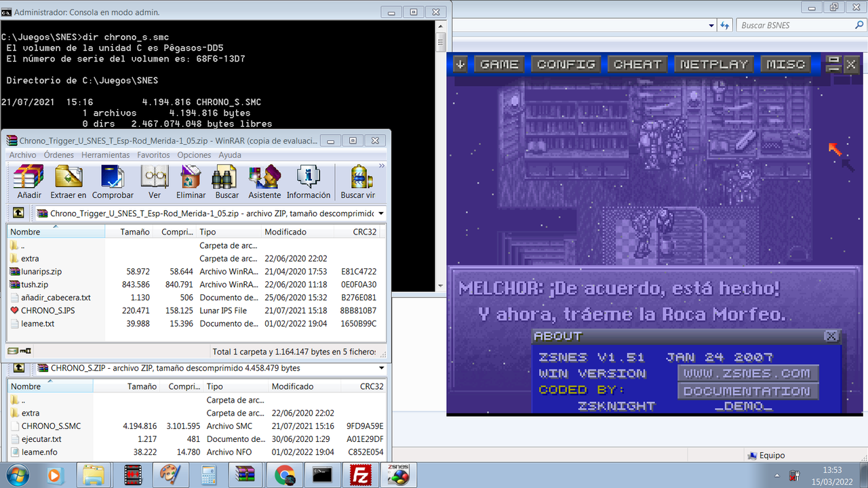Click the ZSNES minimize bars icon
Image resolution: width=868 pixels, height=488 pixels.
pos(833,64)
